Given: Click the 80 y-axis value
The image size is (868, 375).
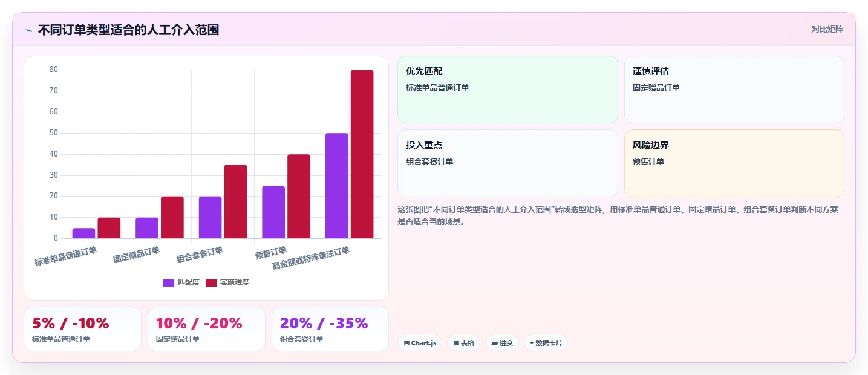Looking at the screenshot, I should 53,70.
